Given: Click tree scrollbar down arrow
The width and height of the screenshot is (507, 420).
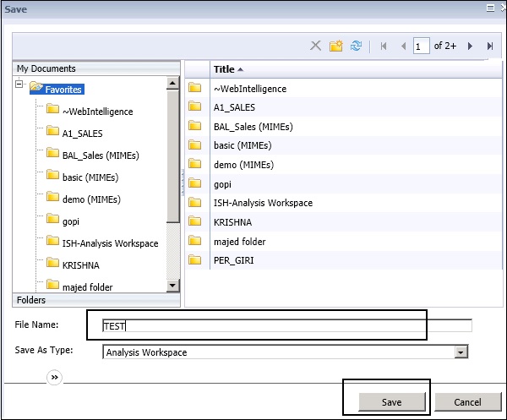Looking at the screenshot, I should 172,285.
